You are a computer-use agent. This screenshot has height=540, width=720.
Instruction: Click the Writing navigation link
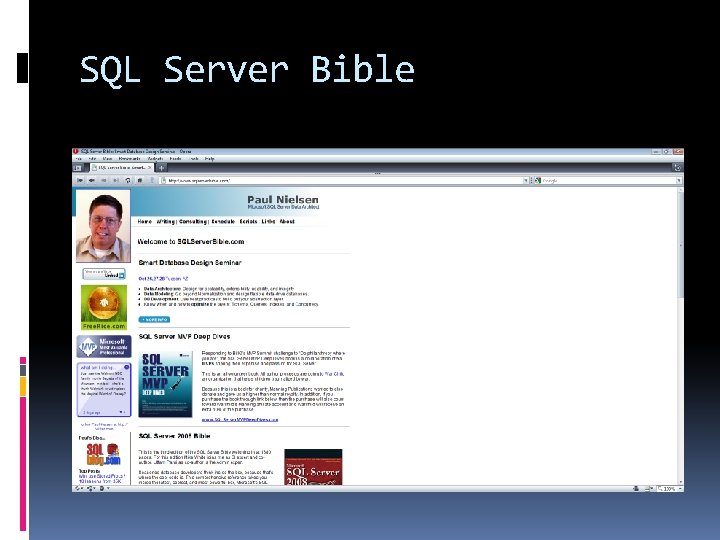click(166, 221)
